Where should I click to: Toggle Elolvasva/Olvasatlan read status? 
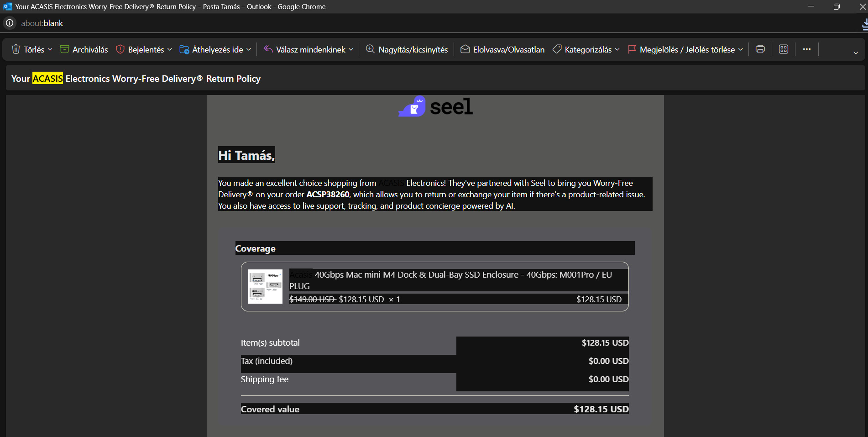tap(502, 49)
